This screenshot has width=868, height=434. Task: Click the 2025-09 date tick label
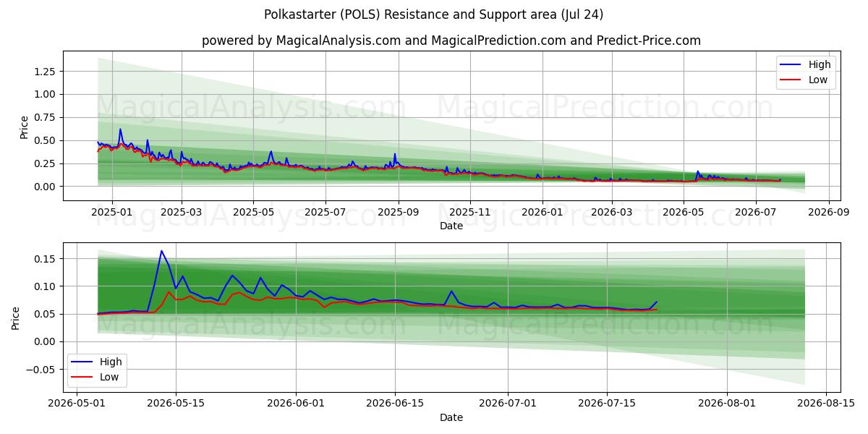tap(399, 213)
